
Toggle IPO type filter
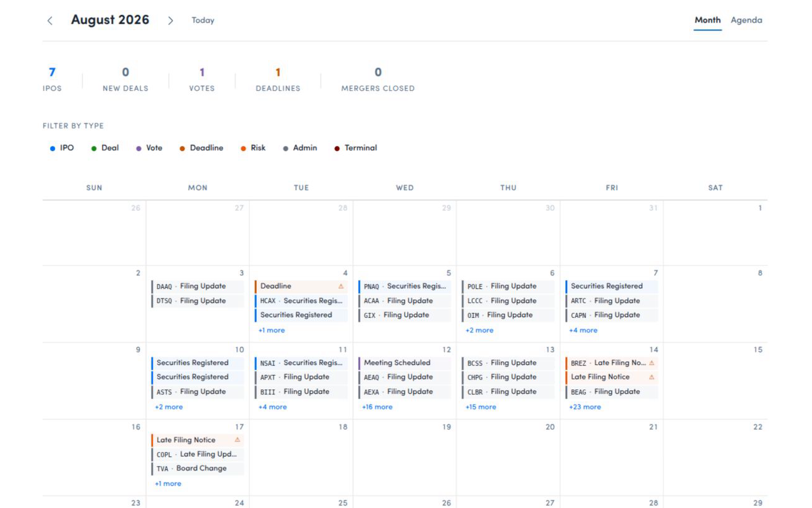62,148
